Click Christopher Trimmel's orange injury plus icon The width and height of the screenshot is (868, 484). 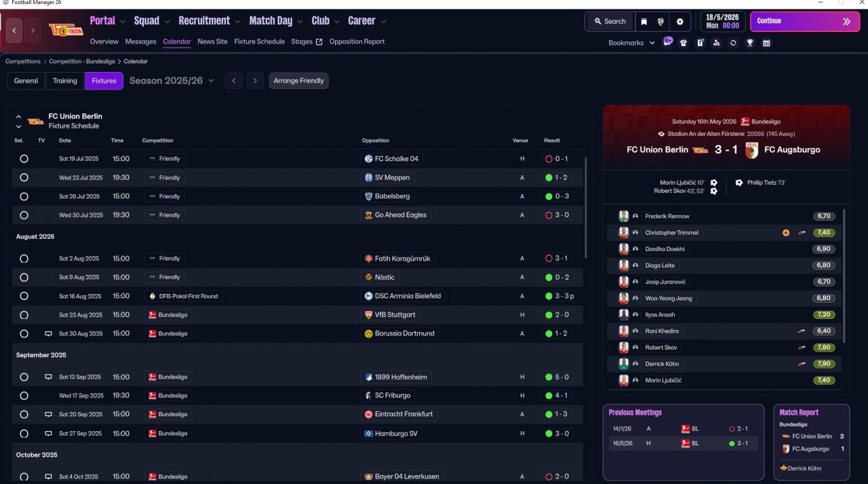pyautogui.click(x=786, y=233)
